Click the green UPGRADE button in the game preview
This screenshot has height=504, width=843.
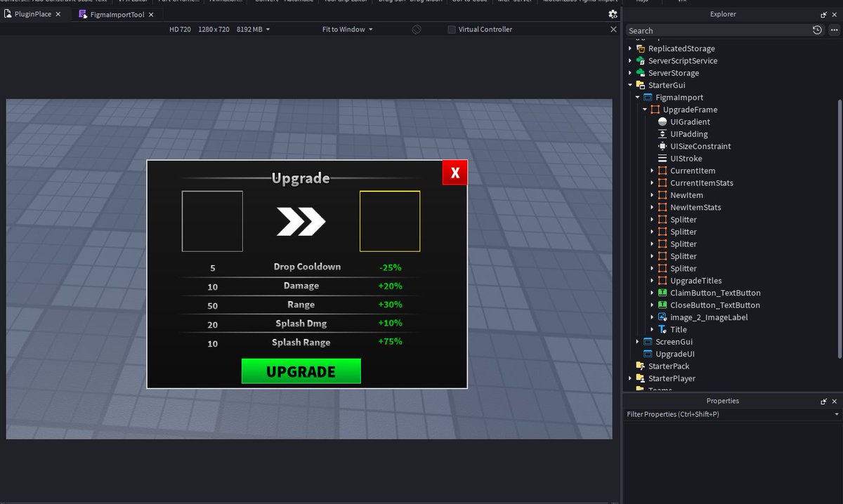(x=301, y=371)
